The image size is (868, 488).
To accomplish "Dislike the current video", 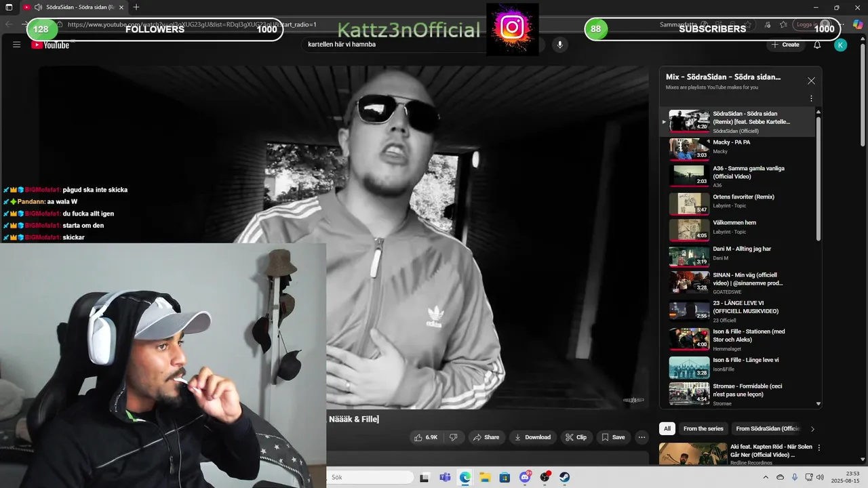I will tap(454, 437).
